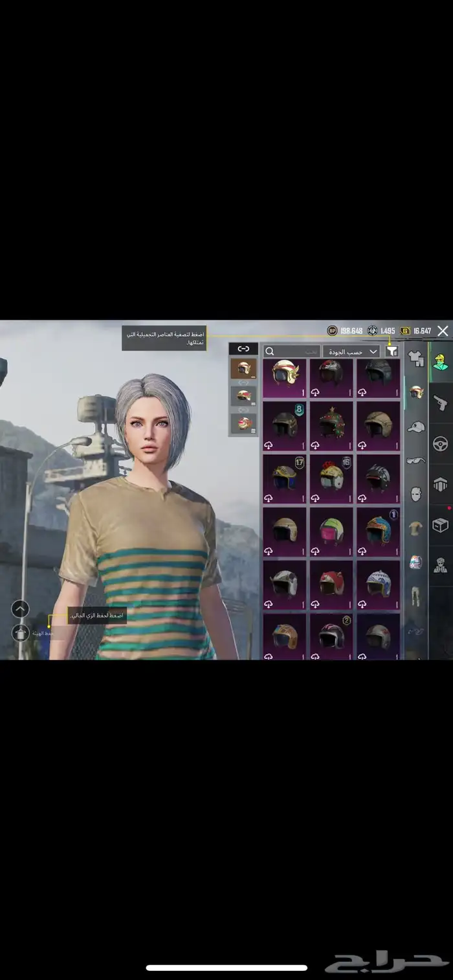The height and width of the screenshot is (980, 453).
Task: Open the menu lines on second preset slot
Action: point(252,403)
